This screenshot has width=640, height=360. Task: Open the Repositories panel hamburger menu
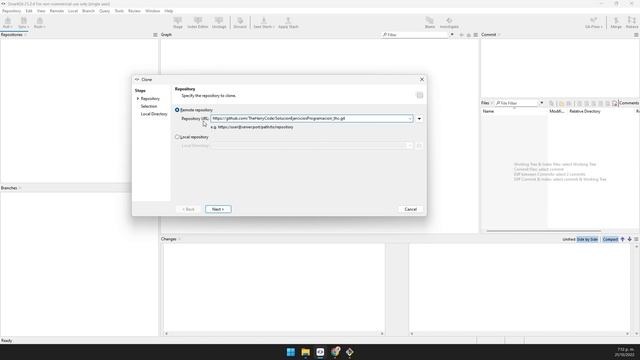point(155,35)
